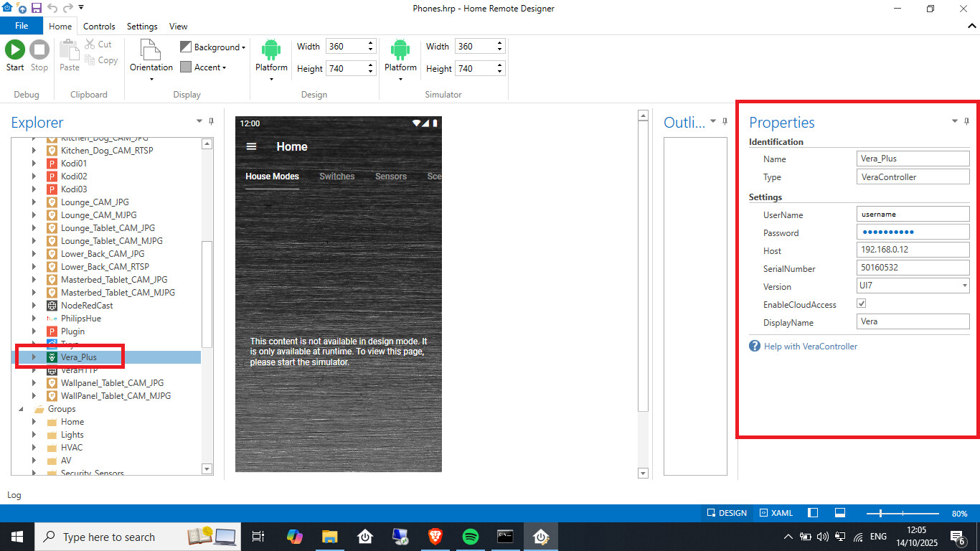This screenshot has height=551, width=980.
Task: Select the Switches tab in phone preview
Action: 336,176
